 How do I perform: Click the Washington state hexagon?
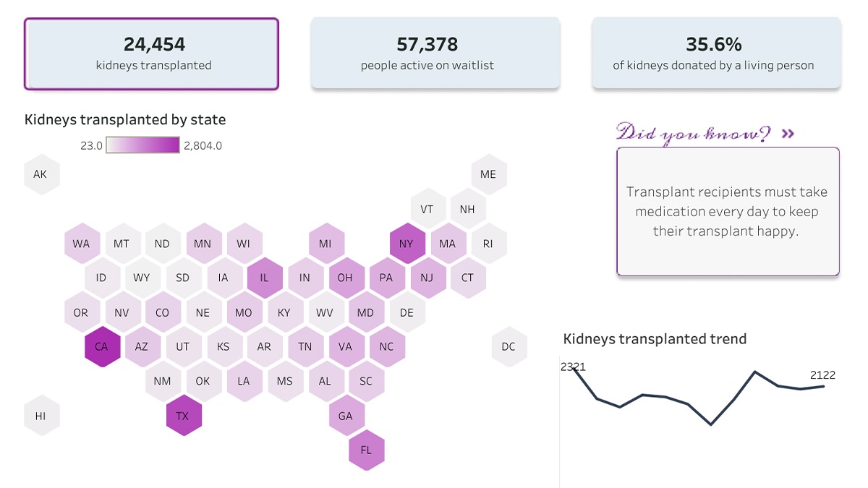(x=81, y=244)
